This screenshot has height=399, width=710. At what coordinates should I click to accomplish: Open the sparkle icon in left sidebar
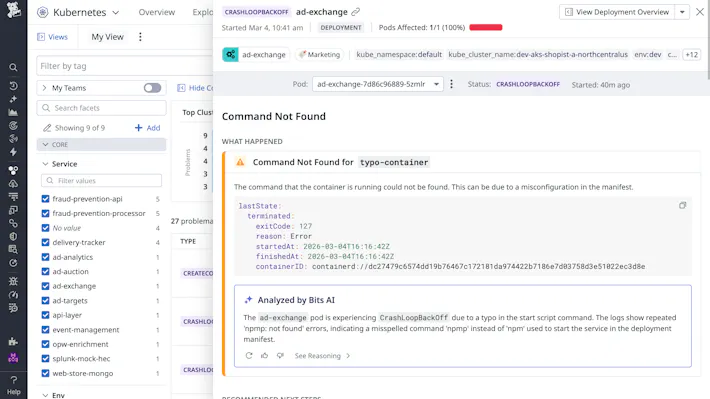click(13, 99)
